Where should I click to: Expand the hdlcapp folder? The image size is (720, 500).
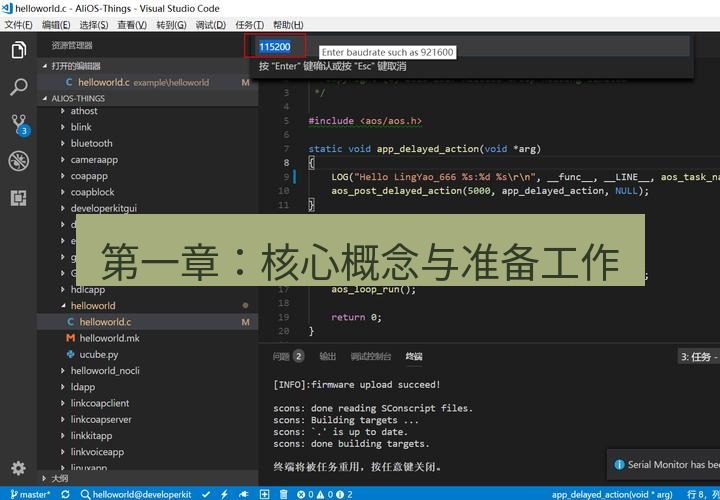tap(87, 289)
